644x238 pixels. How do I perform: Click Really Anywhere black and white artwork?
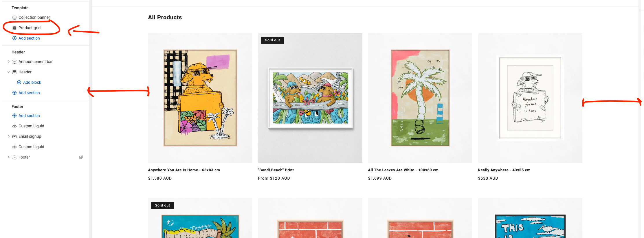click(530, 98)
